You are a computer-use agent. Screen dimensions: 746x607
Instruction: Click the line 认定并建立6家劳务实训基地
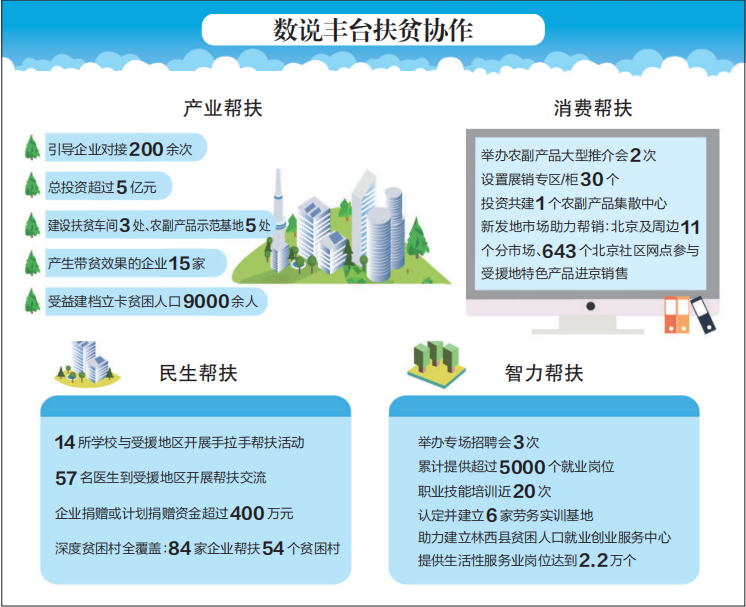click(505, 515)
